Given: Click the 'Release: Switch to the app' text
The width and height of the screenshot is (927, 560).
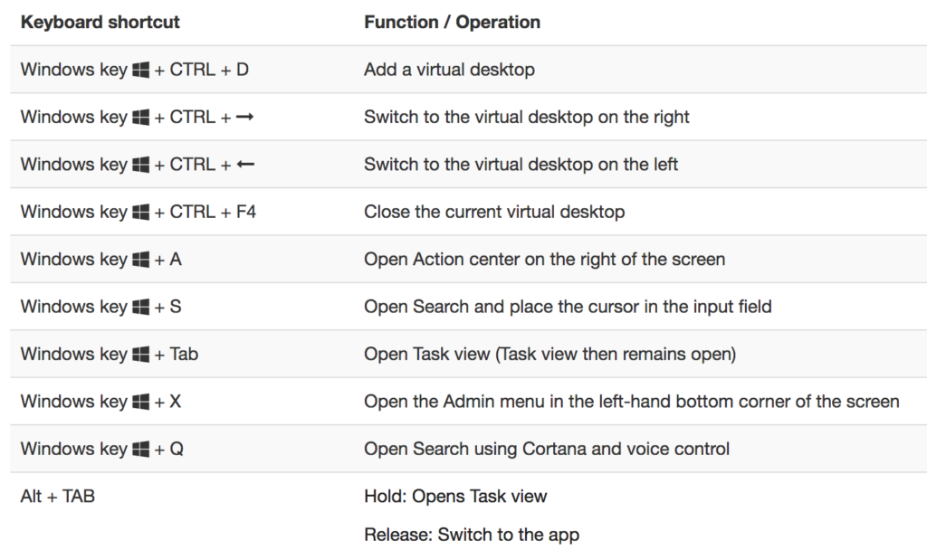Looking at the screenshot, I should [x=472, y=536].
